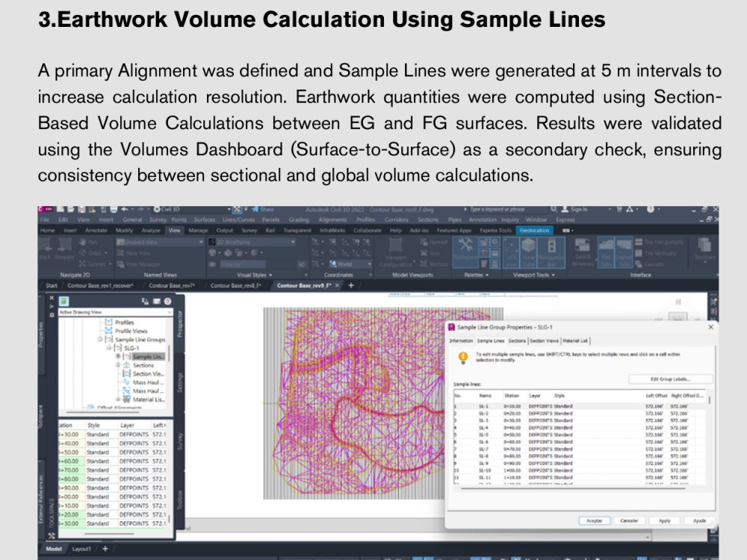Screen dimensions: 747x560
Task: Expand the Viewport Tools panel arrow
Action: click(x=553, y=276)
